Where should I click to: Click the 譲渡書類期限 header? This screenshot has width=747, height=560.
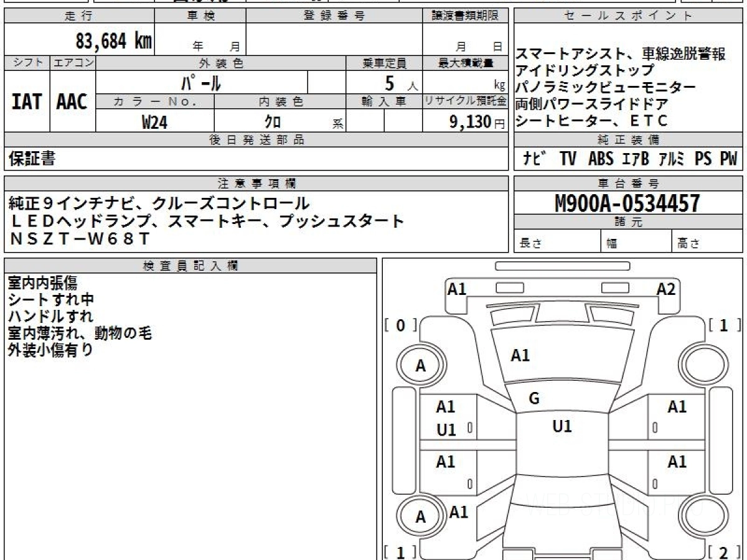coord(466,16)
